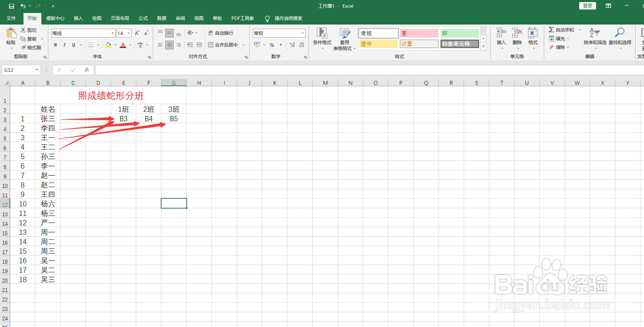Click the Paste clipboard icon
The width and height of the screenshot is (644, 327).
(11, 33)
